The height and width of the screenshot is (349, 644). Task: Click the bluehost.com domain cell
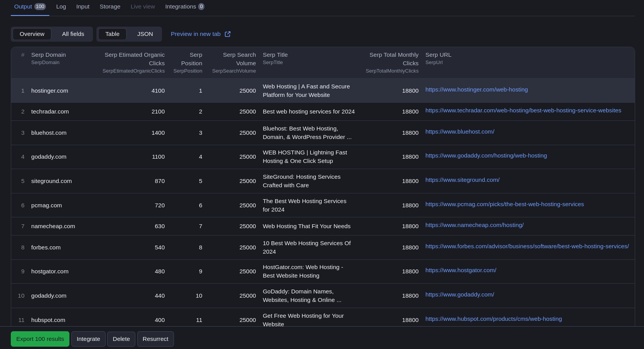pos(49,133)
